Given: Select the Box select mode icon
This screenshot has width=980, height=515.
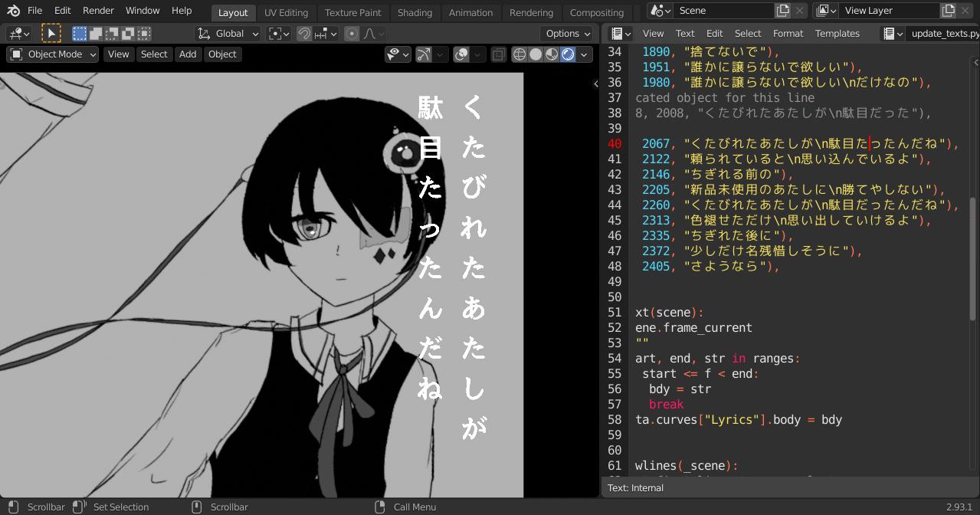Looking at the screenshot, I should pyautogui.click(x=79, y=33).
